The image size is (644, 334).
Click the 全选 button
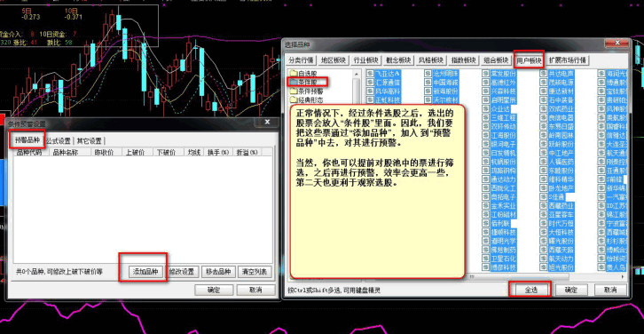coord(530,290)
